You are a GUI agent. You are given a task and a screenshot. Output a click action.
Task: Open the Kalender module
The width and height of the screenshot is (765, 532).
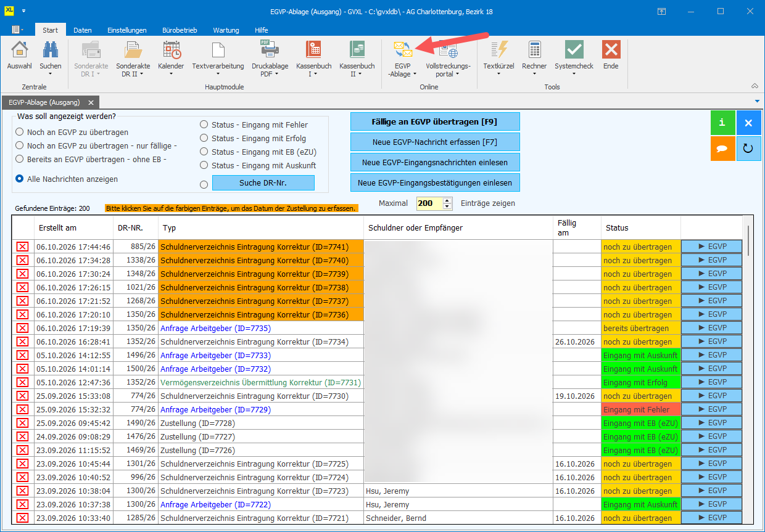[x=171, y=50]
